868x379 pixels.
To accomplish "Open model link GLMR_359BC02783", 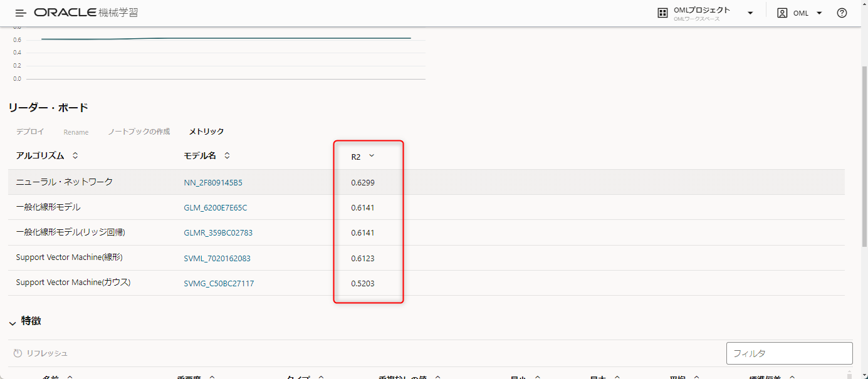I will pos(218,233).
